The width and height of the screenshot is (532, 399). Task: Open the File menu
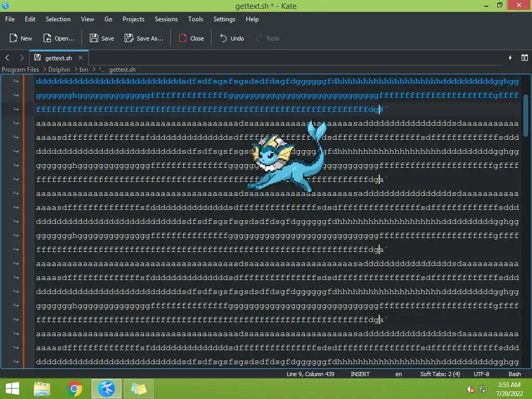coord(10,19)
